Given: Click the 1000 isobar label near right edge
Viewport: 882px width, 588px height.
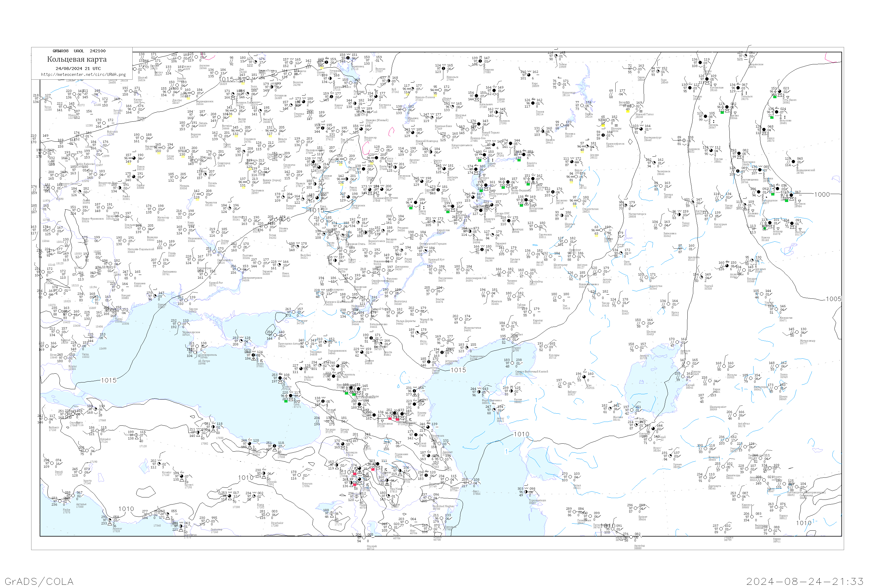Looking at the screenshot, I should 822,195.
